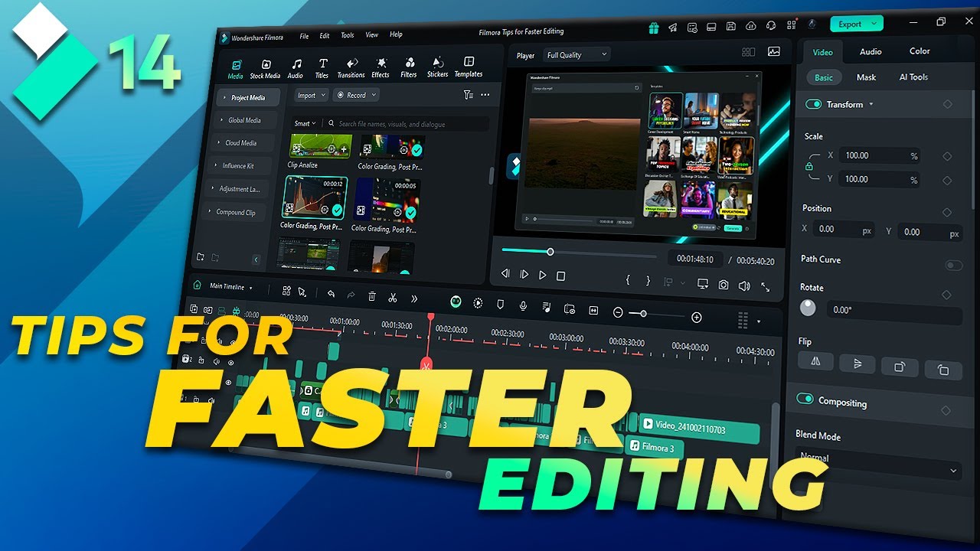Viewport: 980px width, 551px height.
Task: Open the Effects panel
Action: (381, 69)
